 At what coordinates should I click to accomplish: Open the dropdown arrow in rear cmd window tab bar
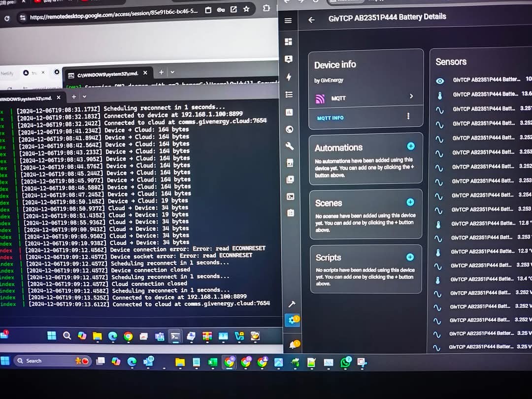[172, 72]
